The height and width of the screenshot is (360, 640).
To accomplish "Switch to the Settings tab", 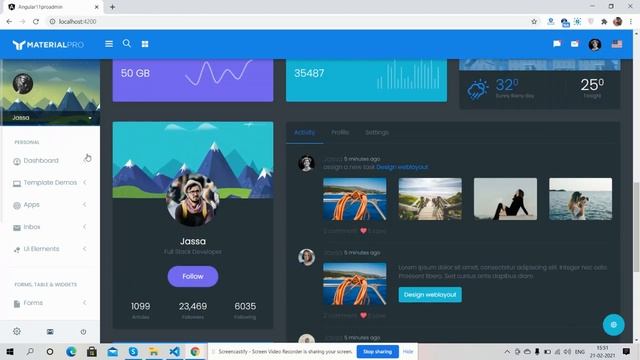I will [x=376, y=132].
